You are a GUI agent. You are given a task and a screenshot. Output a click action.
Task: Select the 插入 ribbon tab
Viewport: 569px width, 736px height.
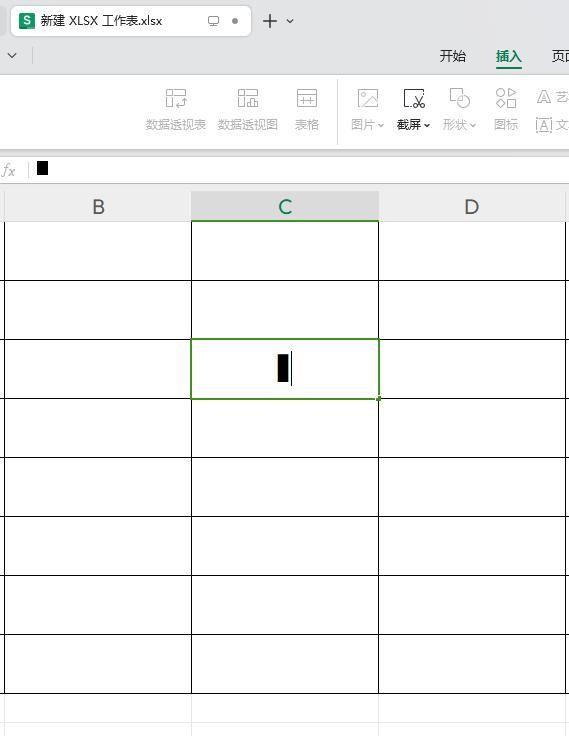click(x=509, y=56)
